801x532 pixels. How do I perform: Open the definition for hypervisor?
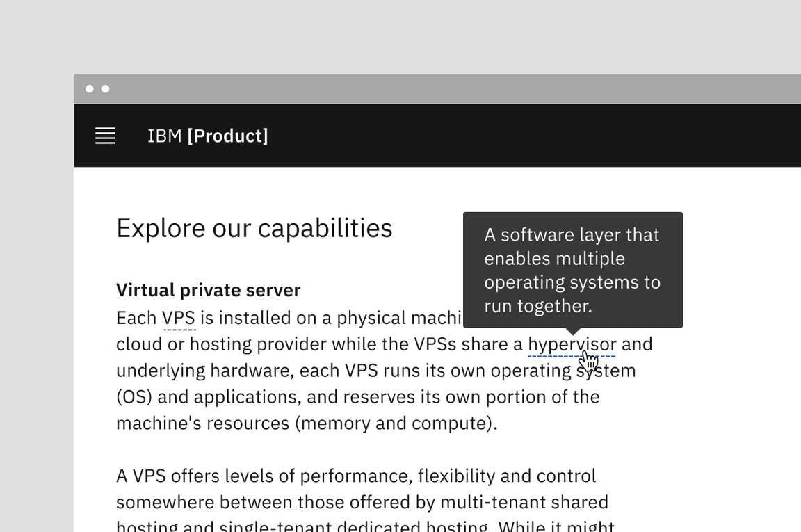coord(572,344)
